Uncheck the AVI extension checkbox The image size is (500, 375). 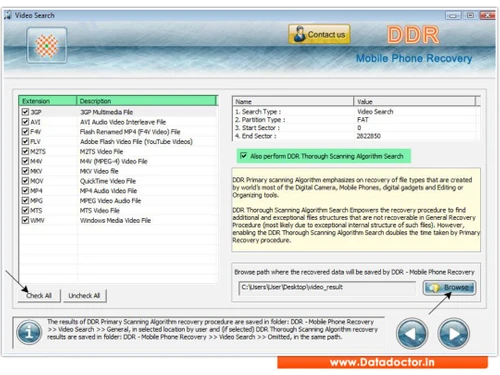coord(25,122)
